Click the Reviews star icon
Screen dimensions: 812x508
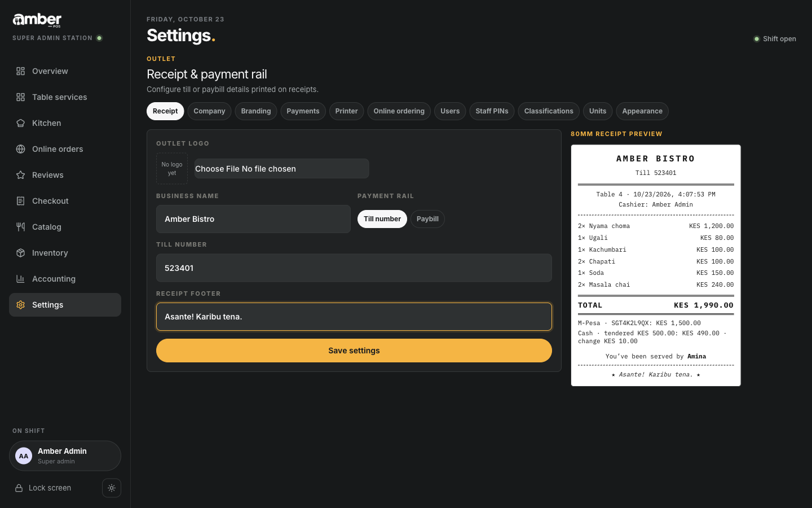pyautogui.click(x=20, y=175)
